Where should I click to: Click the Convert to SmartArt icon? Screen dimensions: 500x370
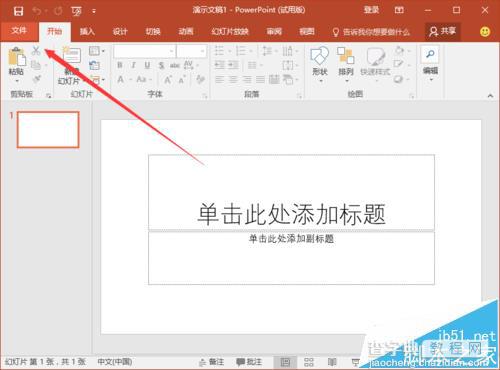click(x=290, y=79)
